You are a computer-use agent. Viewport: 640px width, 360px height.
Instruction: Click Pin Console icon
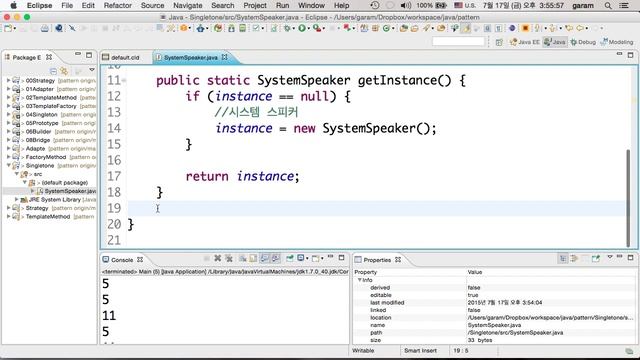[x=289, y=258]
